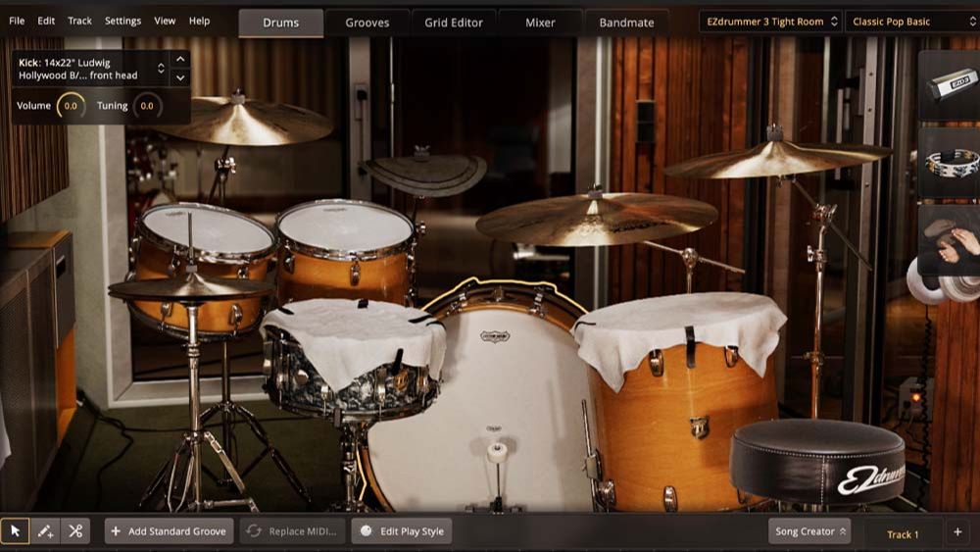Viewport: 980px width, 552px height.
Task: Open the Settings menu
Action: point(122,21)
